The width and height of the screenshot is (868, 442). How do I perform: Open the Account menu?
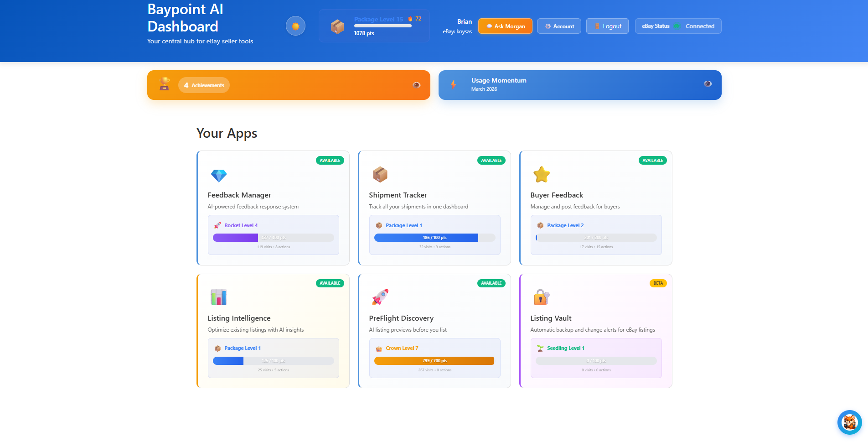pyautogui.click(x=559, y=26)
